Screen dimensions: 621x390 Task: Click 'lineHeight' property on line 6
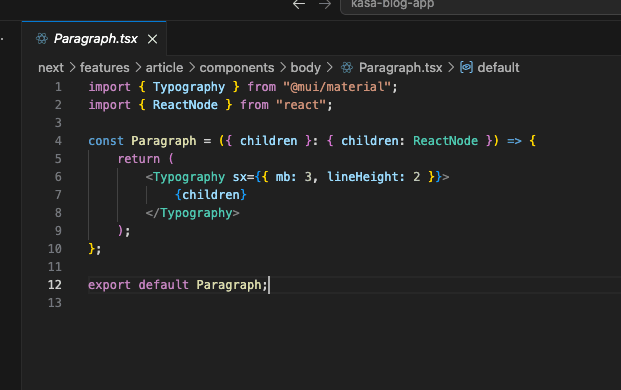tap(362, 177)
